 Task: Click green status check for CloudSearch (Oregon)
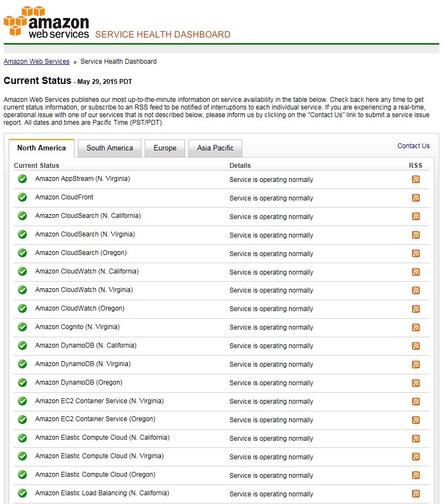tap(22, 253)
